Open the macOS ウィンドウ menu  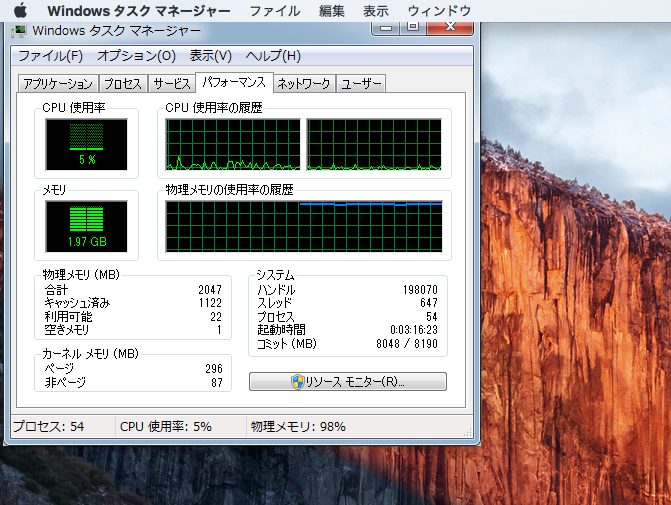click(x=439, y=11)
